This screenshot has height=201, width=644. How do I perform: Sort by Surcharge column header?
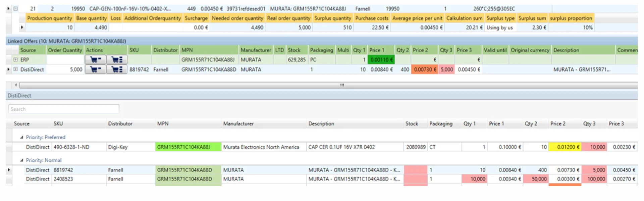pos(196,18)
